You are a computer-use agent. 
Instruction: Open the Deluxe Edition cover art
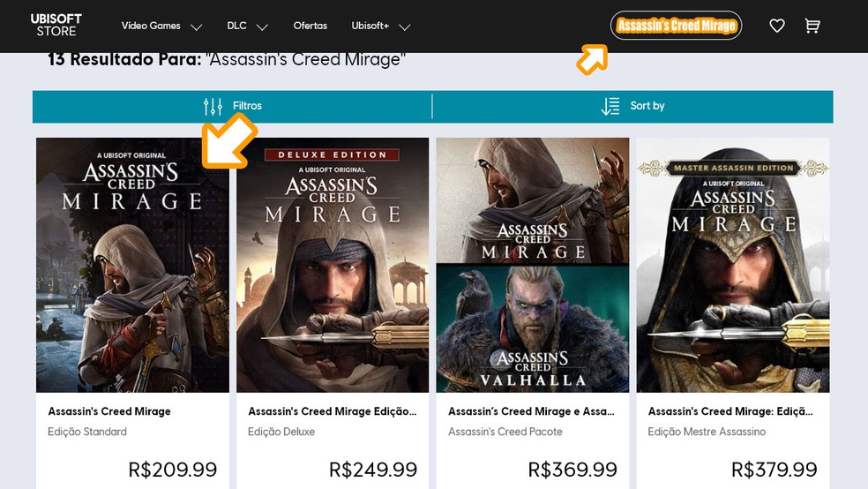click(x=333, y=265)
